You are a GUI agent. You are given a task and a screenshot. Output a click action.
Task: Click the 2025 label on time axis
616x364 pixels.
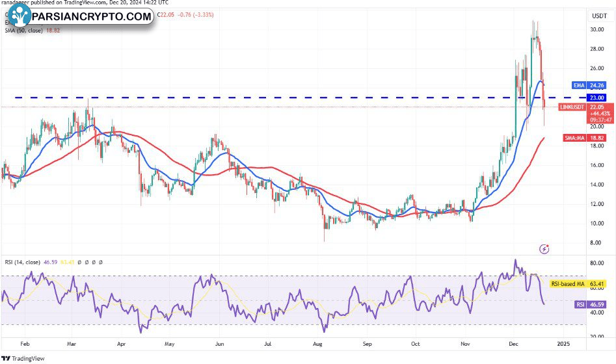[563, 344]
